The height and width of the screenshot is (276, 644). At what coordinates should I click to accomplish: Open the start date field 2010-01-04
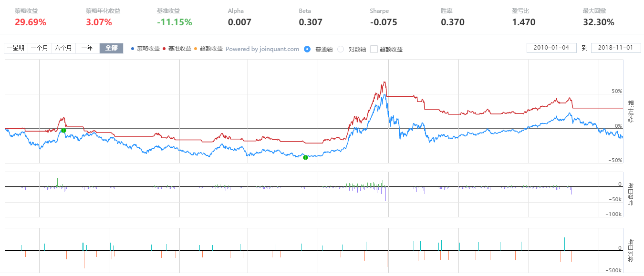click(x=551, y=48)
